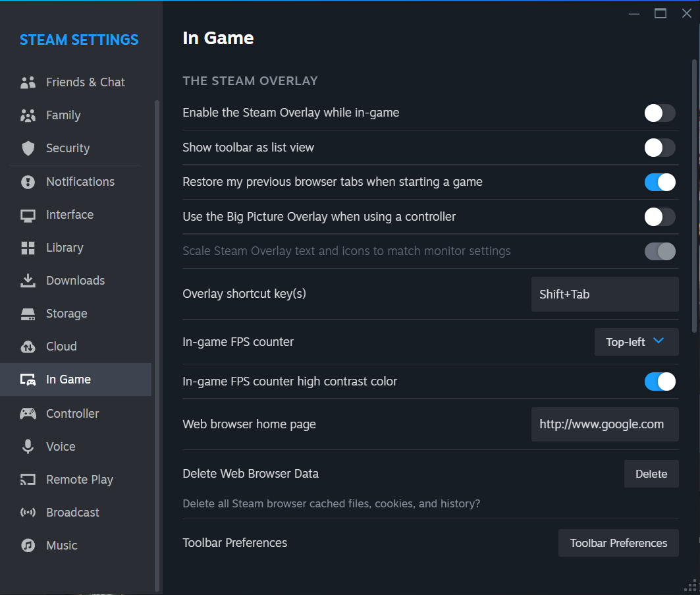700x595 pixels.
Task: Click the Notifications exclamation icon
Action: coord(28,182)
